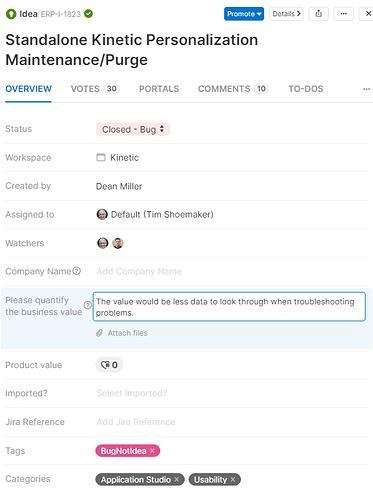
Task: Remove the Application Studio category
Action: (177, 479)
